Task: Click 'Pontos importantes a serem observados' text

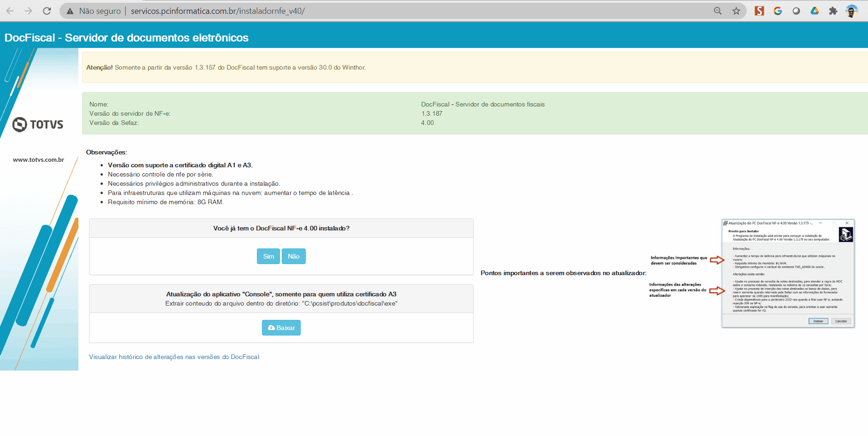Action: pyautogui.click(x=564, y=273)
